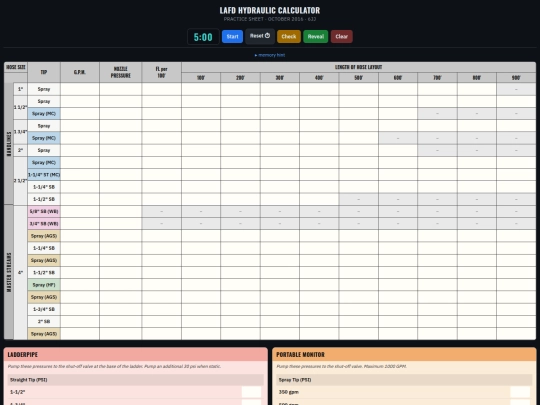Click the Master Streams vertical section label
The height and width of the screenshot is (405, 540).
pyautogui.click(x=9, y=272)
